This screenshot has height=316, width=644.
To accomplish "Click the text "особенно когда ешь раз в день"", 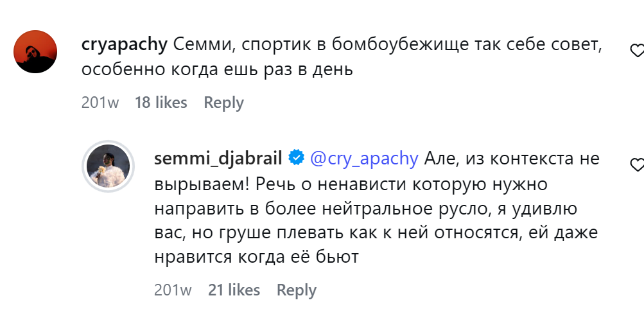I will point(217,69).
